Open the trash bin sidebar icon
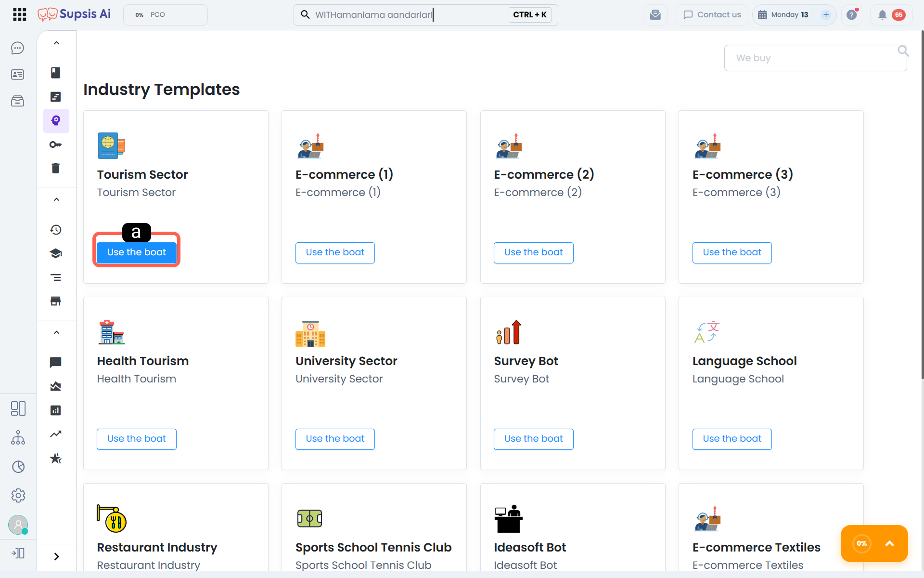 [56, 168]
